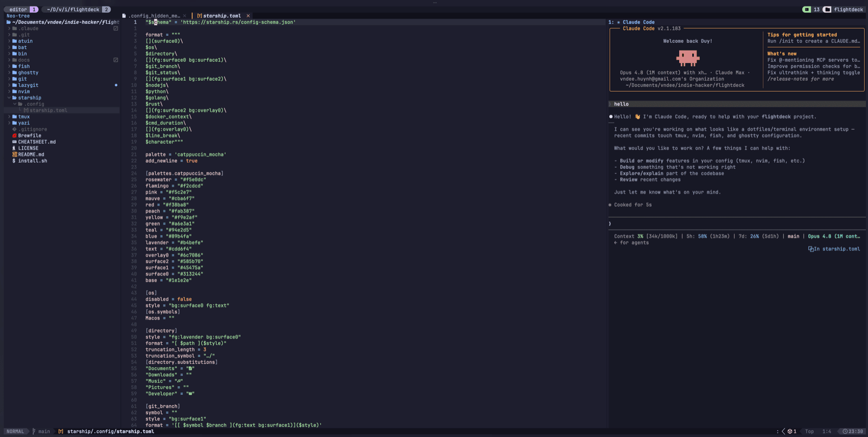The height and width of the screenshot is (437, 868).
Task: Click the 'In starship.toml' context icon
Action: pyautogui.click(x=811, y=249)
